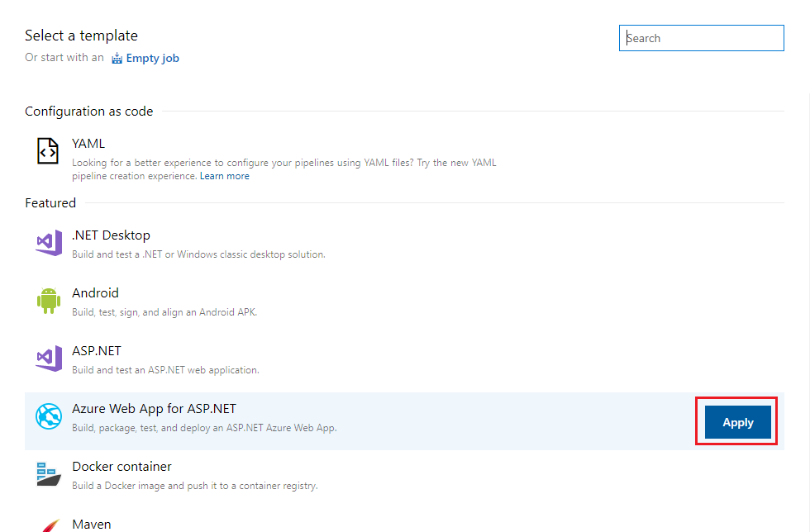Select the Docker container template title
The width and height of the screenshot is (810, 532).
122,467
